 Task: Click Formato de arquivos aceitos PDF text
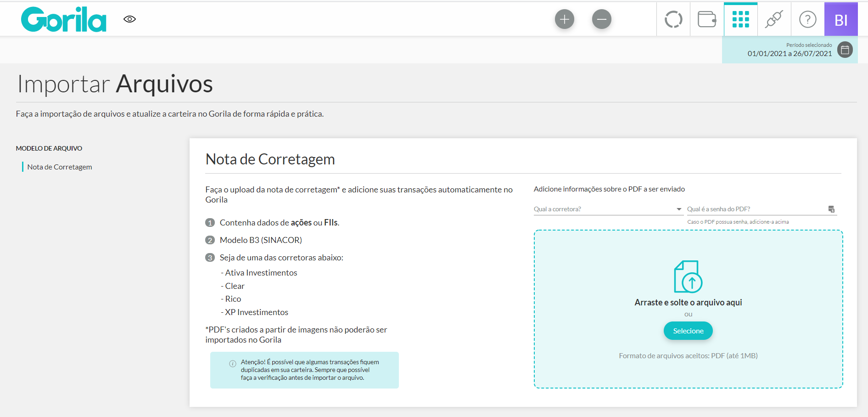tap(688, 355)
